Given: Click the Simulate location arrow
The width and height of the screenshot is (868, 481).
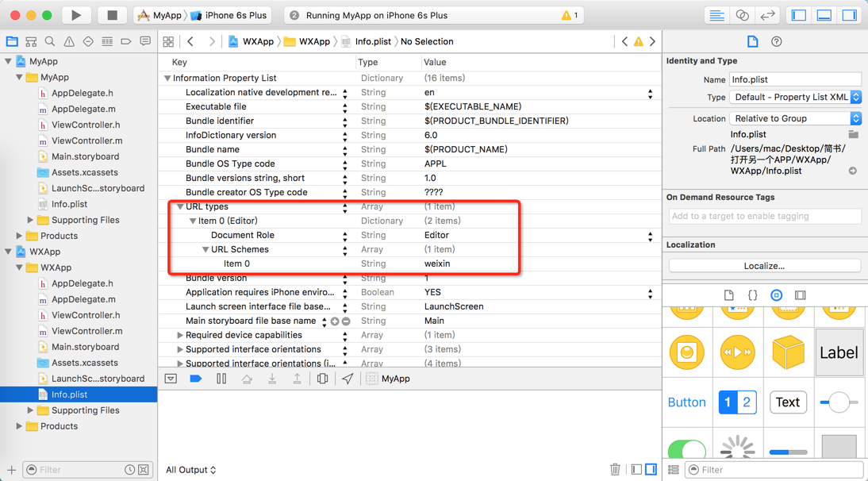Looking at the screenshot, I should (347, 379).
